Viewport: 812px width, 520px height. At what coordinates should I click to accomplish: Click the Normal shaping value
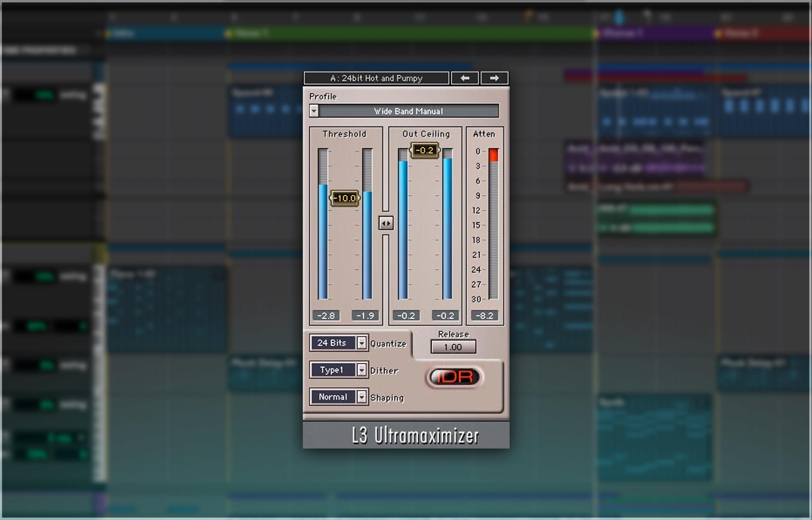pyautogui.click(x=332, y=397)
